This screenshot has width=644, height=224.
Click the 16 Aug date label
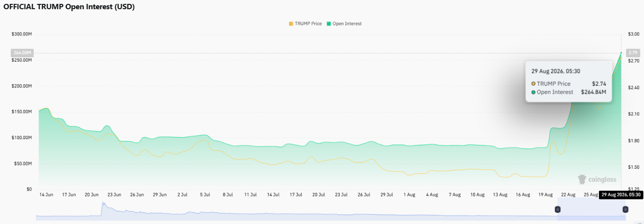pos(522,194)
